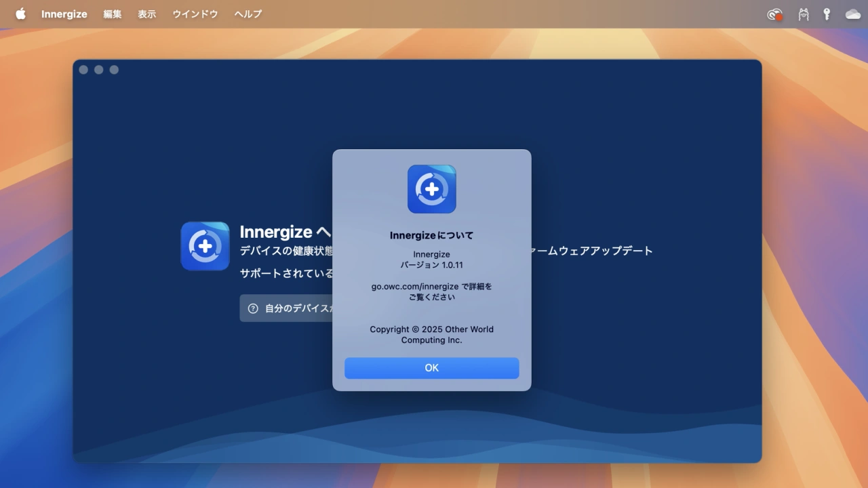This screenshot has height=488, width=868.
Task: Click the Ollama llama menu bar icon
Action: 804,14
